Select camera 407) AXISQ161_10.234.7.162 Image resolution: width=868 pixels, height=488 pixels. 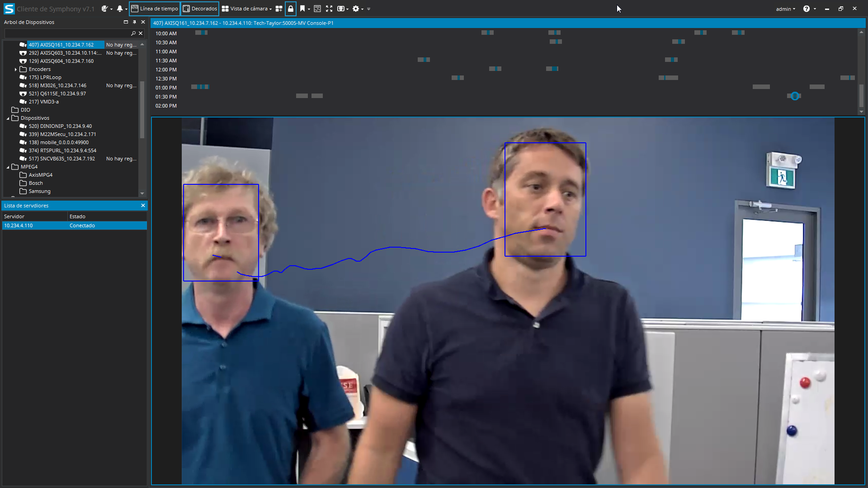[x=61, y=45]
